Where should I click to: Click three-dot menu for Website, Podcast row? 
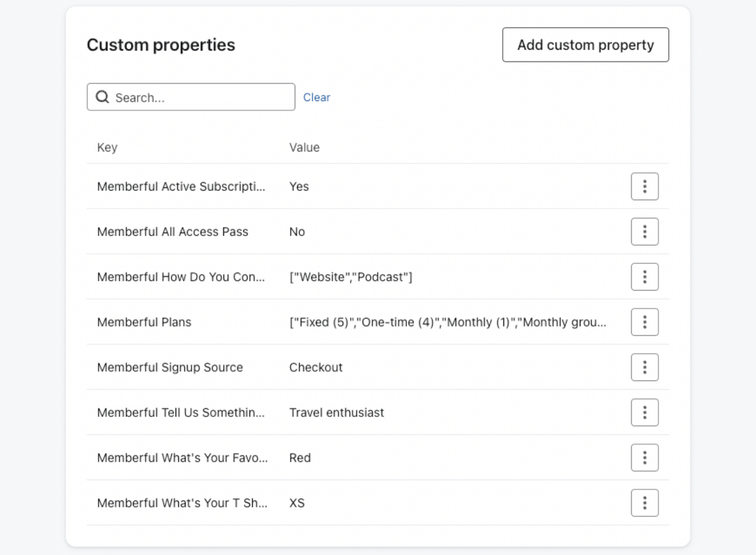coord(644,277)
